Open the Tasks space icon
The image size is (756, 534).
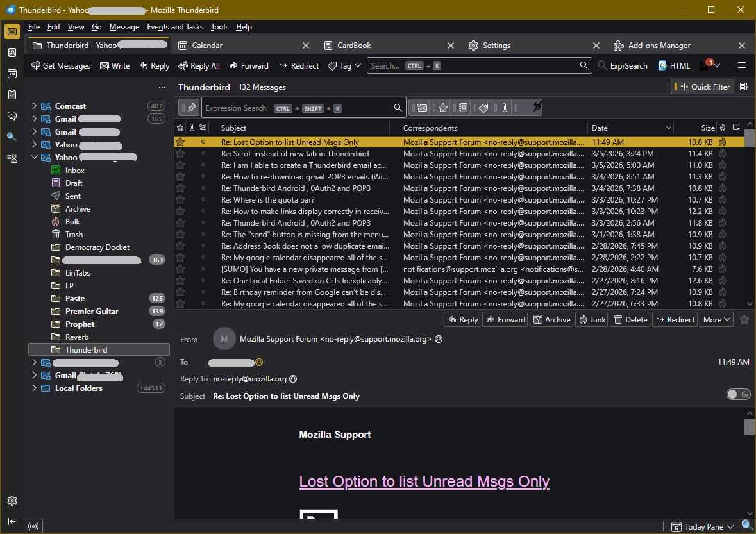coord(12,95)
